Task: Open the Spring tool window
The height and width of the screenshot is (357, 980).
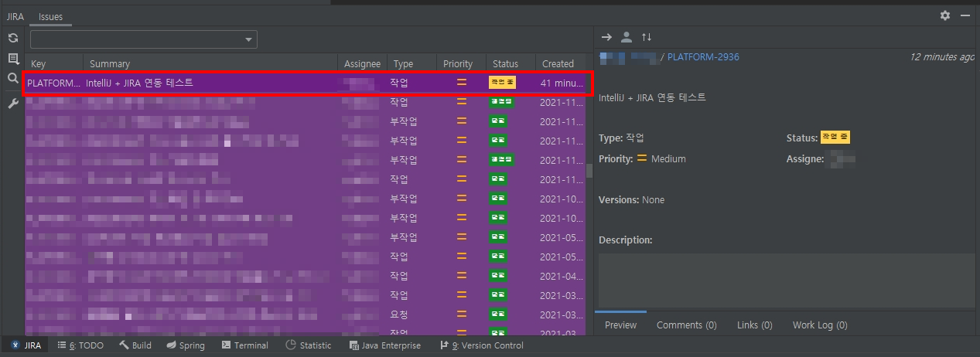Action: pos(186,345)
